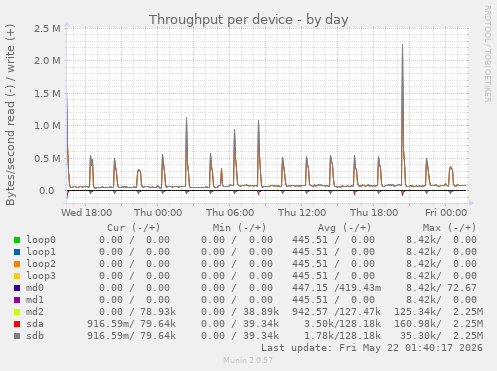Screen dimensions: 497x371
Task: Click the '2.5 M' y-axis label
Action: click(x=47, y=28)
